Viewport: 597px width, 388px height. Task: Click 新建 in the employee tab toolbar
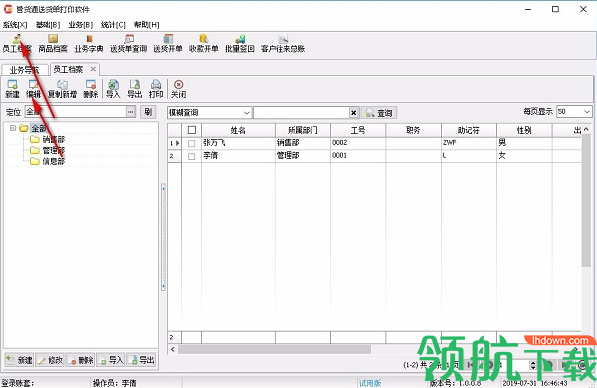(12, 89)
